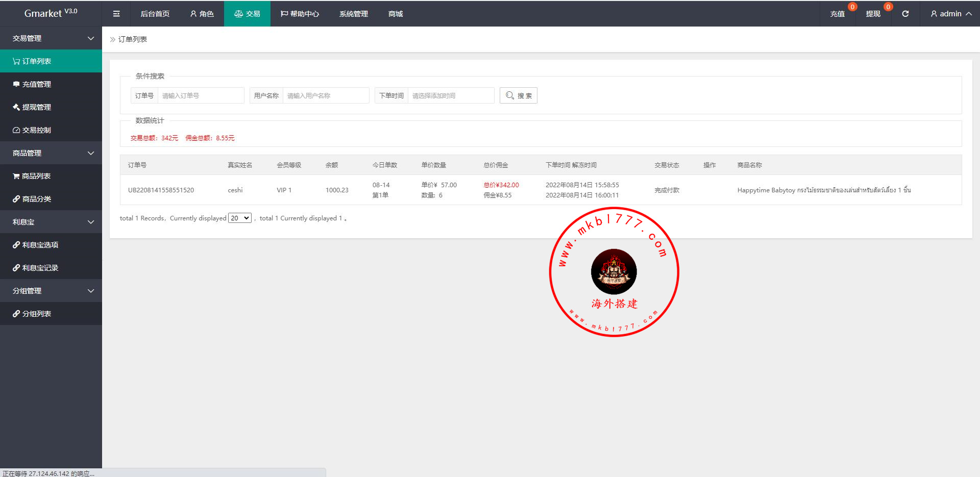Image resolution: width=980 pixels, height=477 pixels.
Task: Click the shopping cart icon beside 订单列表
Action: coord(16,61)
